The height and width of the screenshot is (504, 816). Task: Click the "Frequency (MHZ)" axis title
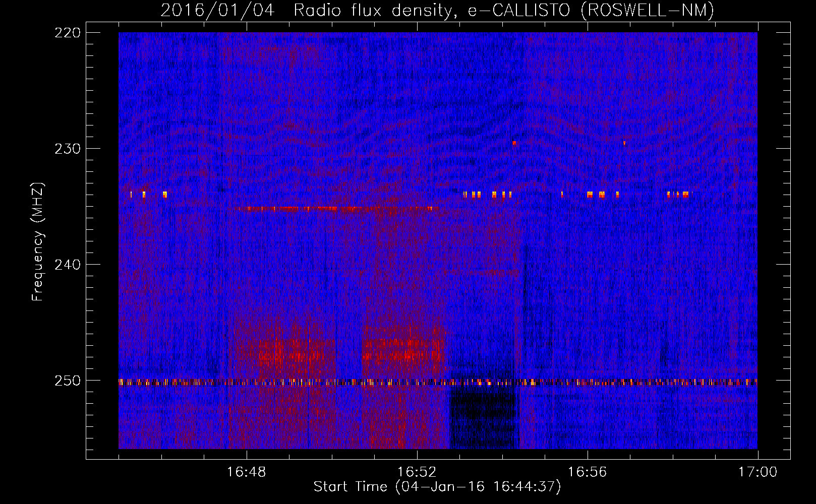pos(38,241)
